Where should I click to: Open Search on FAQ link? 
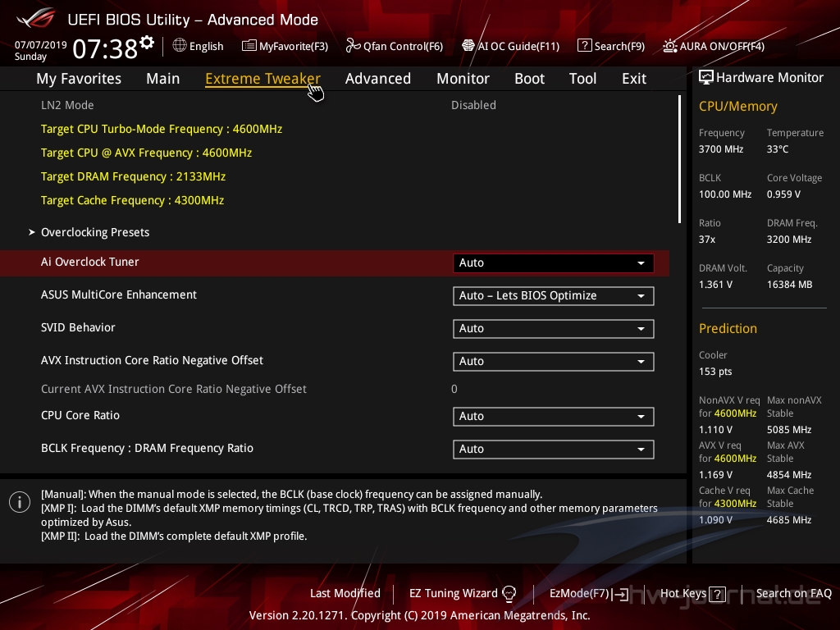(793, 593)
